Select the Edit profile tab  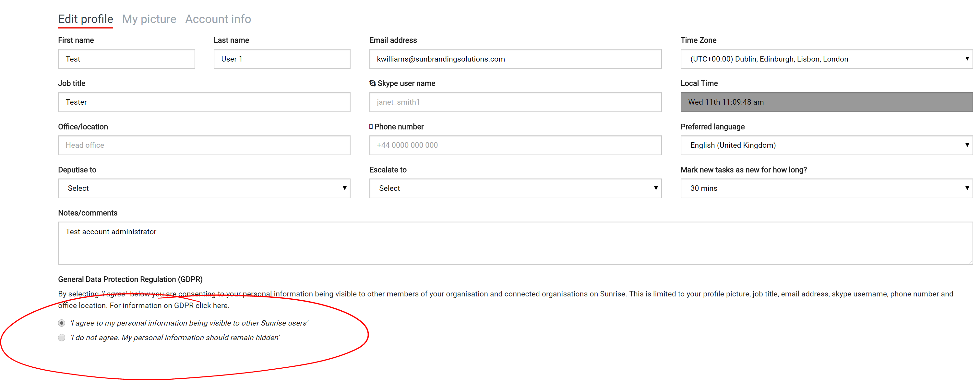pos(86,19)
